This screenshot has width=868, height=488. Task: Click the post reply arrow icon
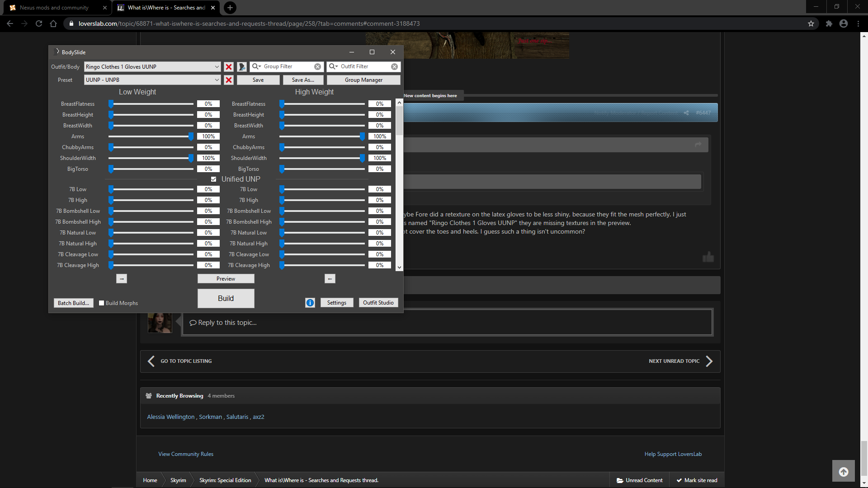pyautogui.click(x=698, y=145)
